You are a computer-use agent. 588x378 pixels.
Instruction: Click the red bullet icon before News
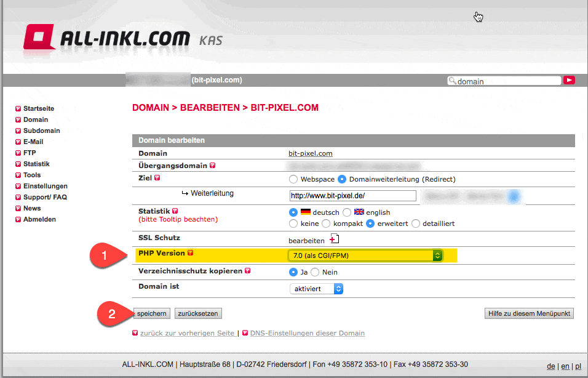(18, 208)
